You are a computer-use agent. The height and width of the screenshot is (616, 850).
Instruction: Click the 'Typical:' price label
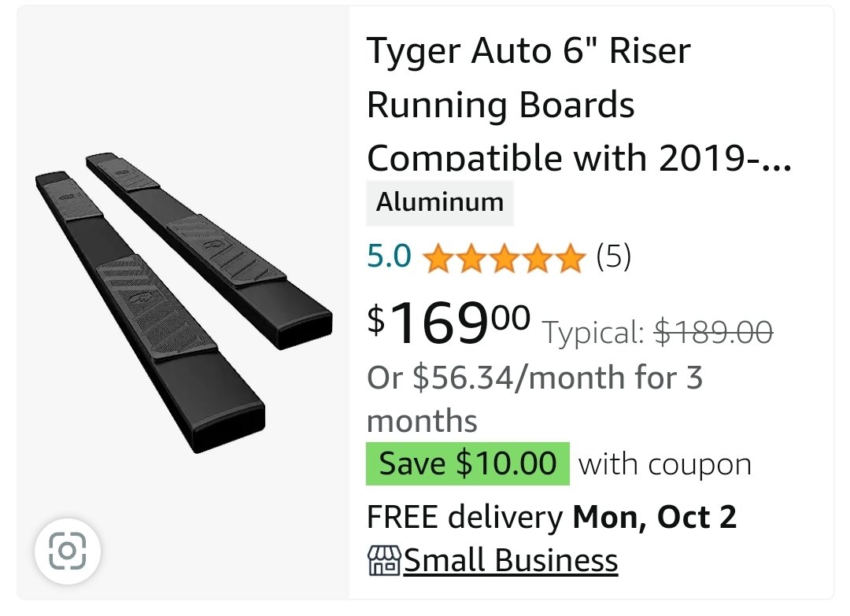pyautogui.click(x=594, y=334)
